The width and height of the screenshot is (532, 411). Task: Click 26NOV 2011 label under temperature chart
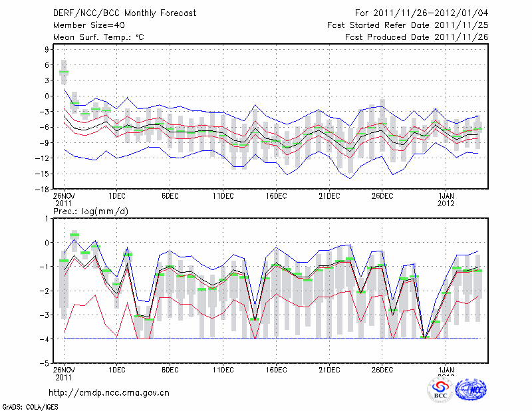coord(64,199)
